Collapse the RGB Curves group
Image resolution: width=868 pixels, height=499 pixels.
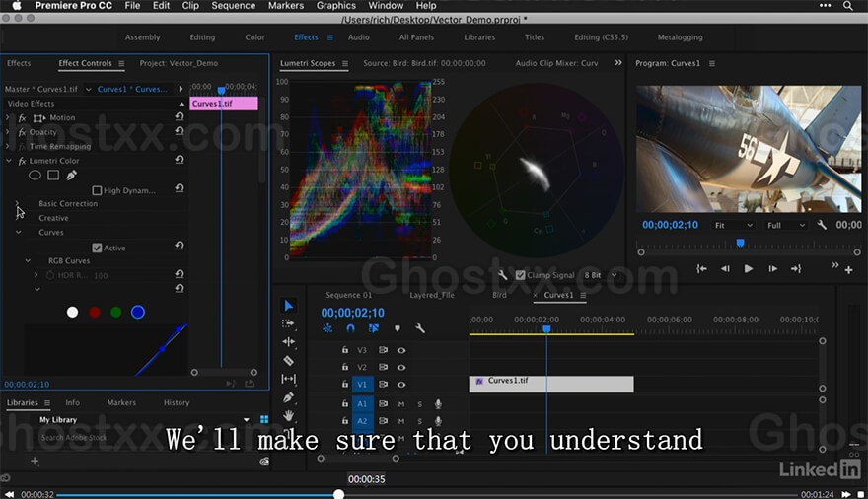click(x=28, y=260)
